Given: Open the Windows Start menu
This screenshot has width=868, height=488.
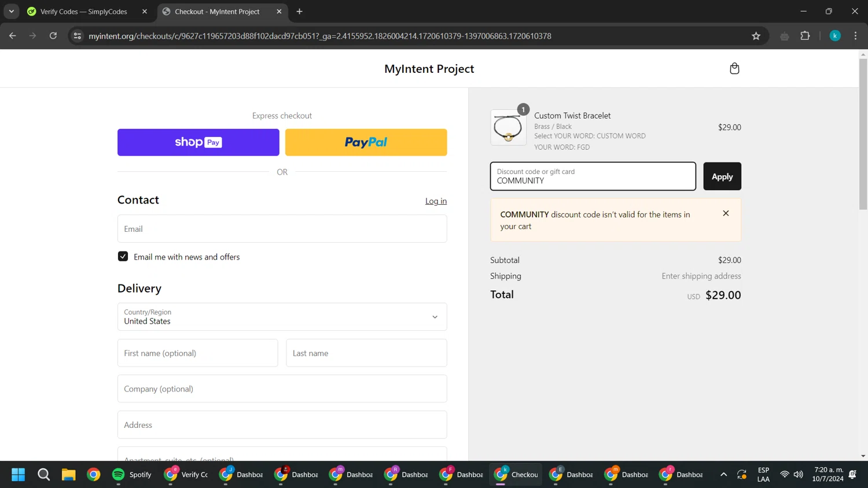Looking at the screenshot, I should [19, 475].
